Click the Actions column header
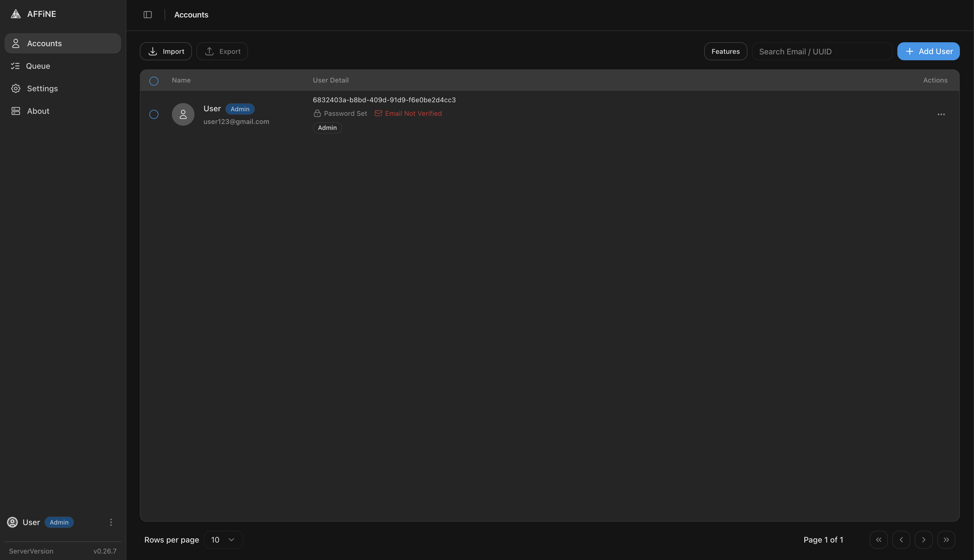This screenshot has width=974, height=560. point(935,80)
